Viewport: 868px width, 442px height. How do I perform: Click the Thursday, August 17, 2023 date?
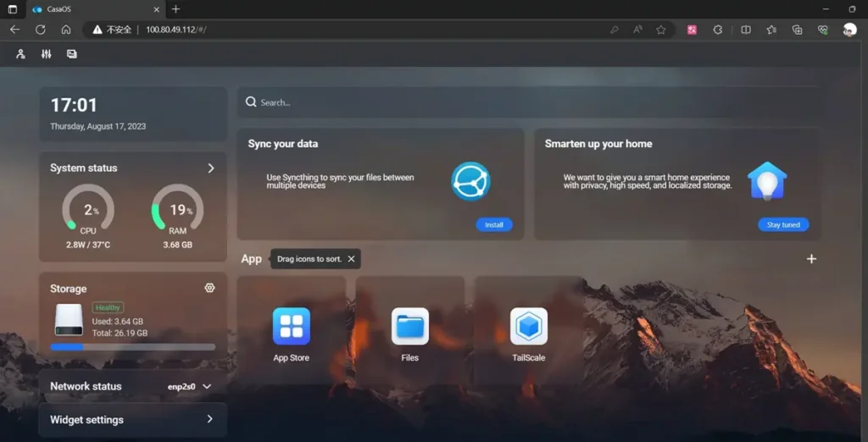tap(98, 126)
